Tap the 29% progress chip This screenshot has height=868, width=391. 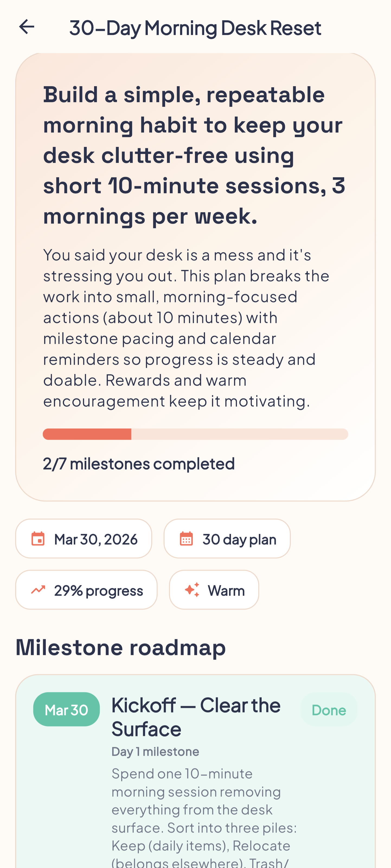[86, 590]
